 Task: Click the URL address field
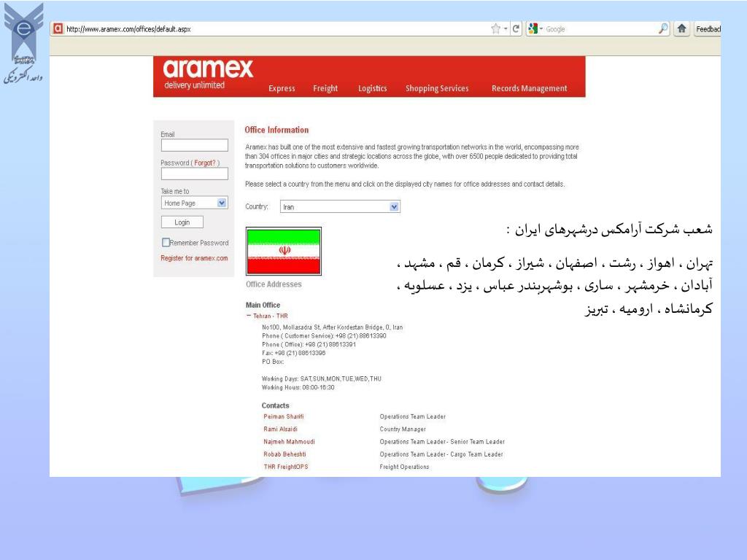(x=276, y=29)
